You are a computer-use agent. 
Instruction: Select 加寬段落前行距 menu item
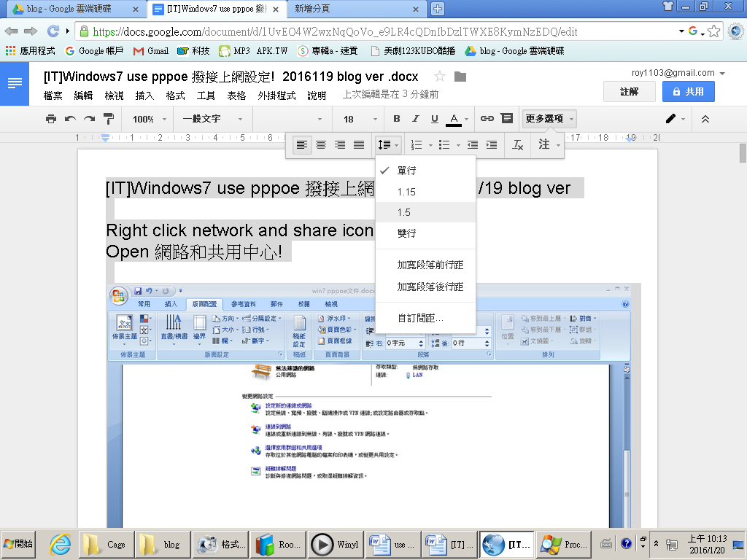425,265
